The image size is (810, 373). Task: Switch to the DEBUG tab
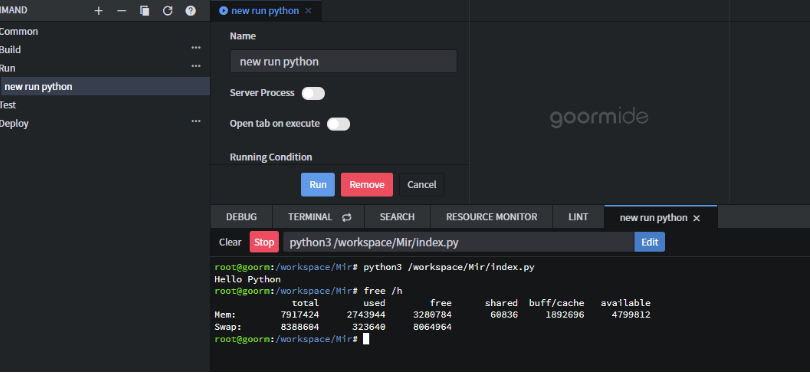[241, 217]
